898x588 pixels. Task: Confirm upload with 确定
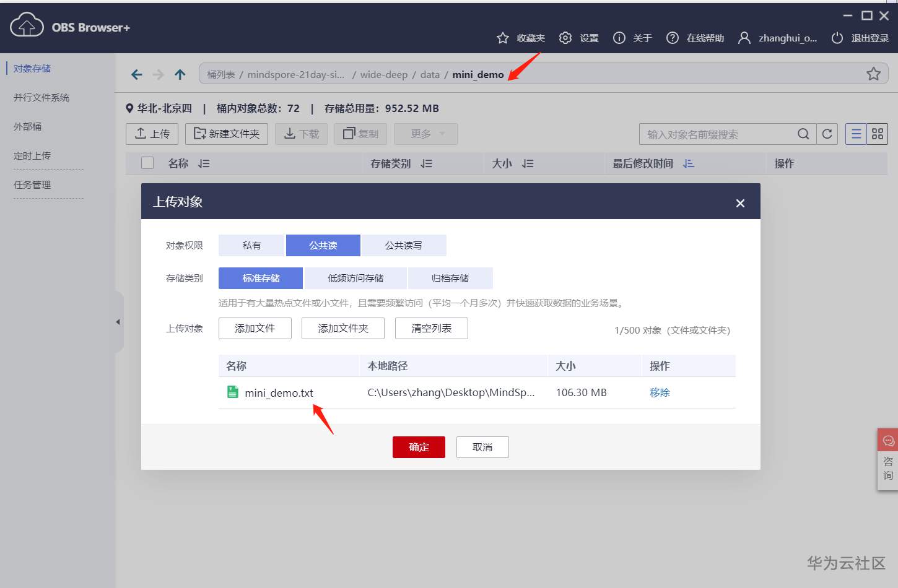[x=419, y=447]
